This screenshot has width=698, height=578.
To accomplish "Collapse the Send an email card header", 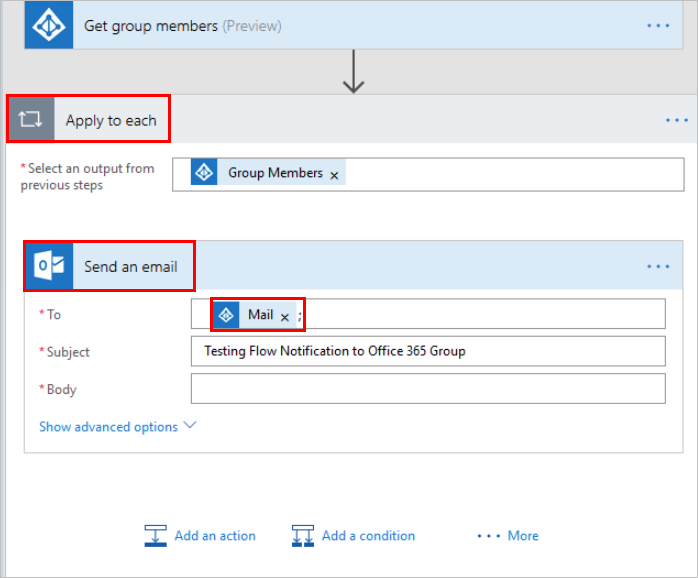I will (400, 266).
